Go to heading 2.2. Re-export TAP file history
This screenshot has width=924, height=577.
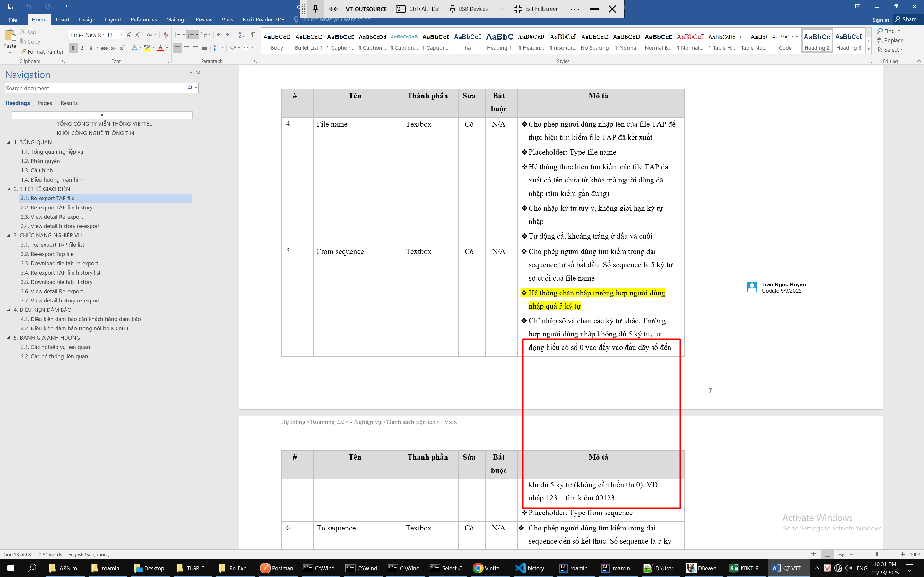point(56,208)
